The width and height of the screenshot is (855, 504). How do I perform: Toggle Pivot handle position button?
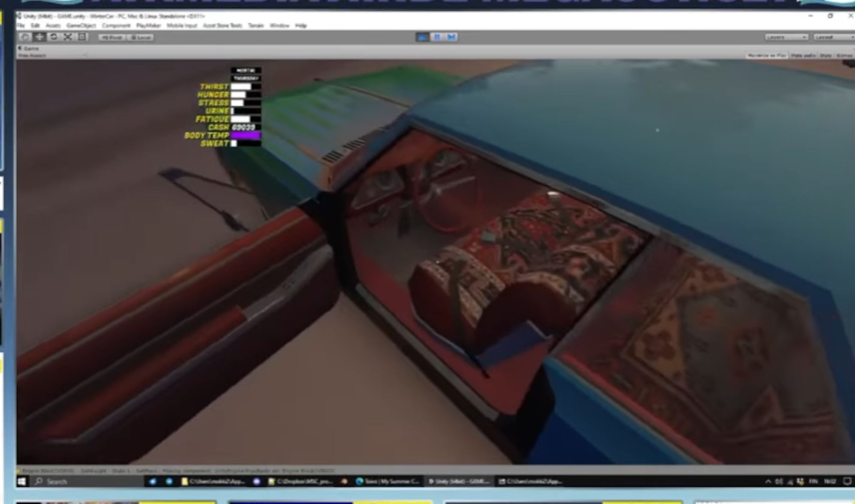point(111,37)
